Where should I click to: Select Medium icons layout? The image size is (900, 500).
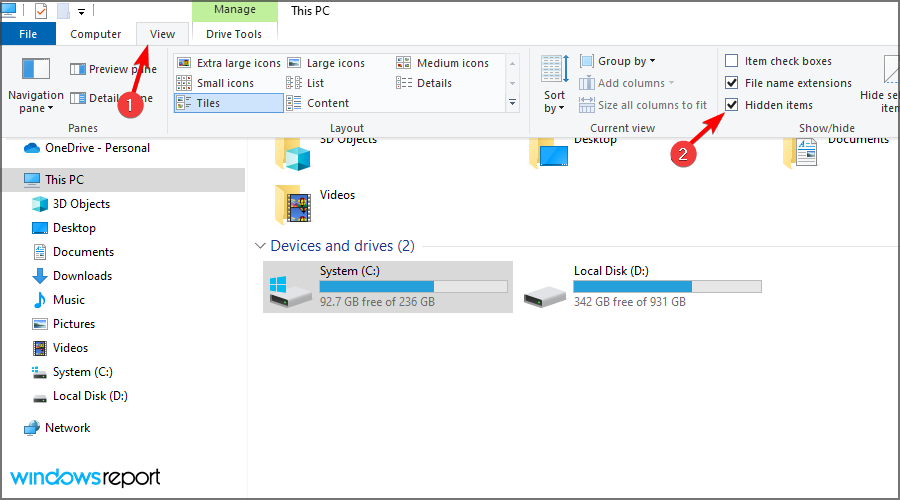pyautogui.click(x=443, y=63)
